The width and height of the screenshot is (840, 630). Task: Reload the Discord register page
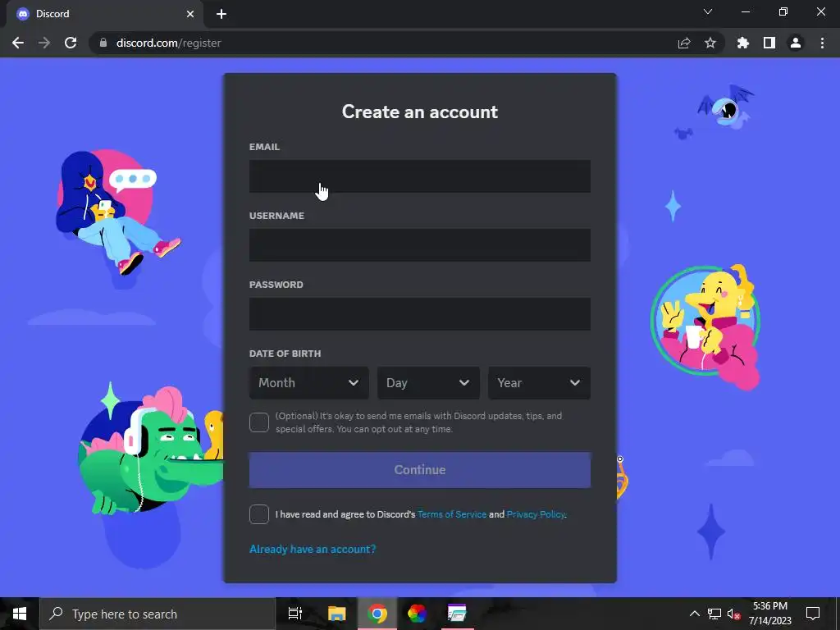pos(71,43)
